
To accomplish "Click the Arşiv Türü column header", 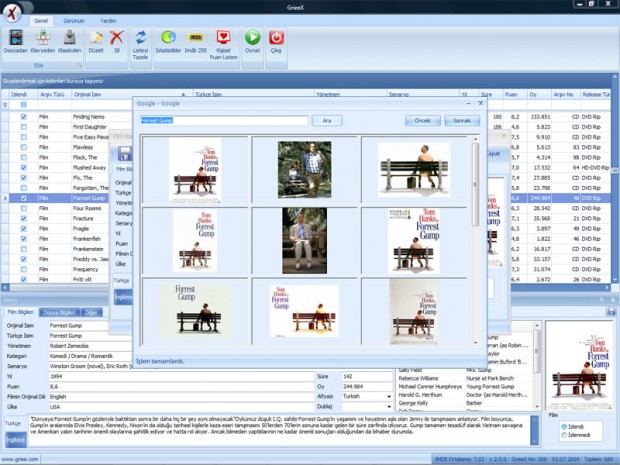I will (x=55, y=95).
